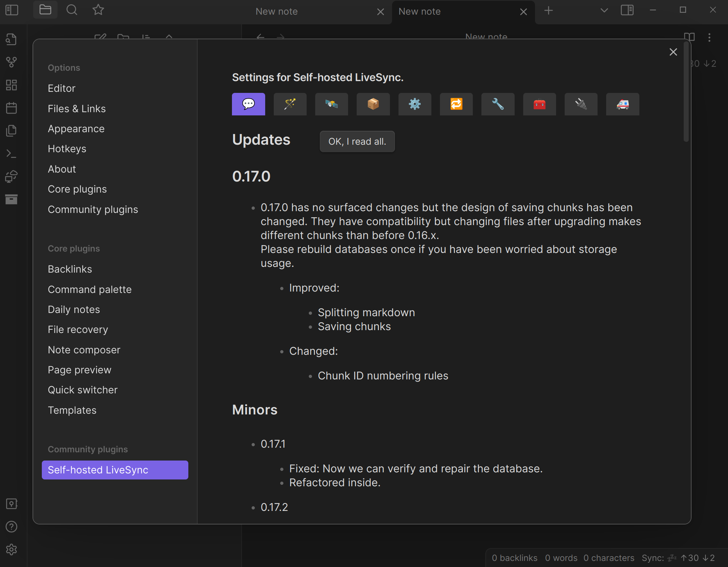Open File recovery settings
Screen dimensions: 728x567
click(x=115, y=329)
